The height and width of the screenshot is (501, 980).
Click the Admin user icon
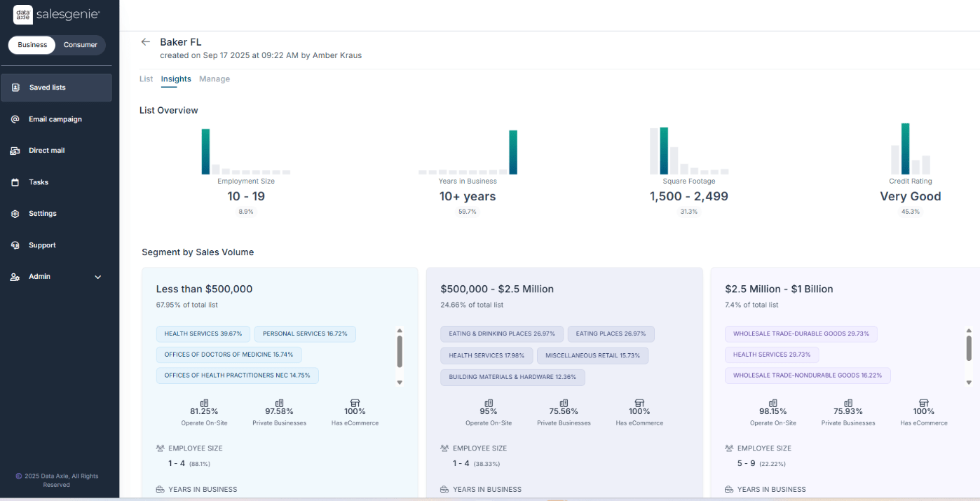pos(15,277)
